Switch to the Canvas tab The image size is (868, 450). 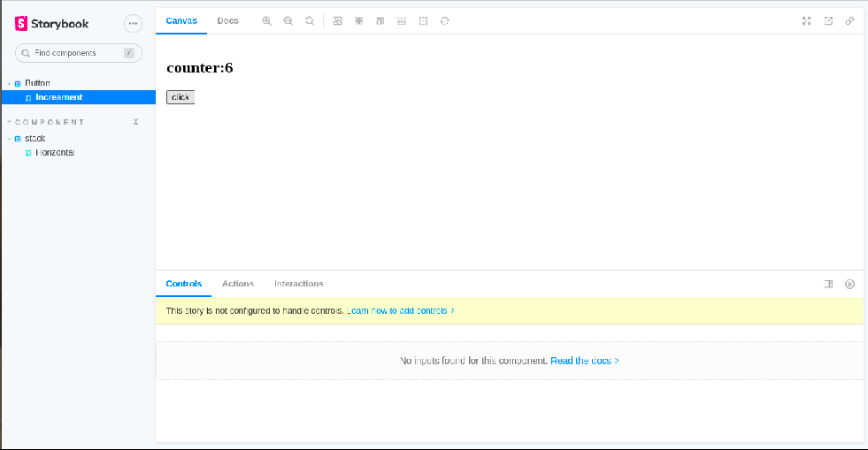(181, 21)
